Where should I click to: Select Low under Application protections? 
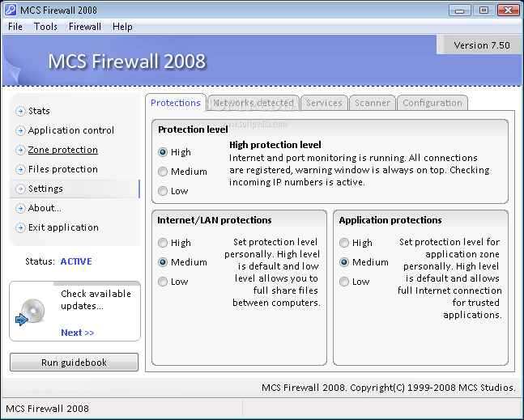pyautogui.click(x=344, y=282)
